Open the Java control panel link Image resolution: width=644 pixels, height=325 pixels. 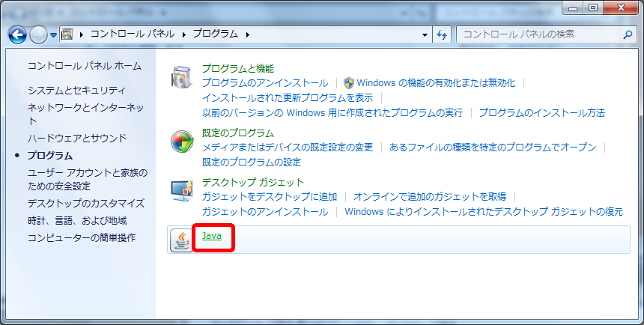pyautogui.click(x=212, y=236)
